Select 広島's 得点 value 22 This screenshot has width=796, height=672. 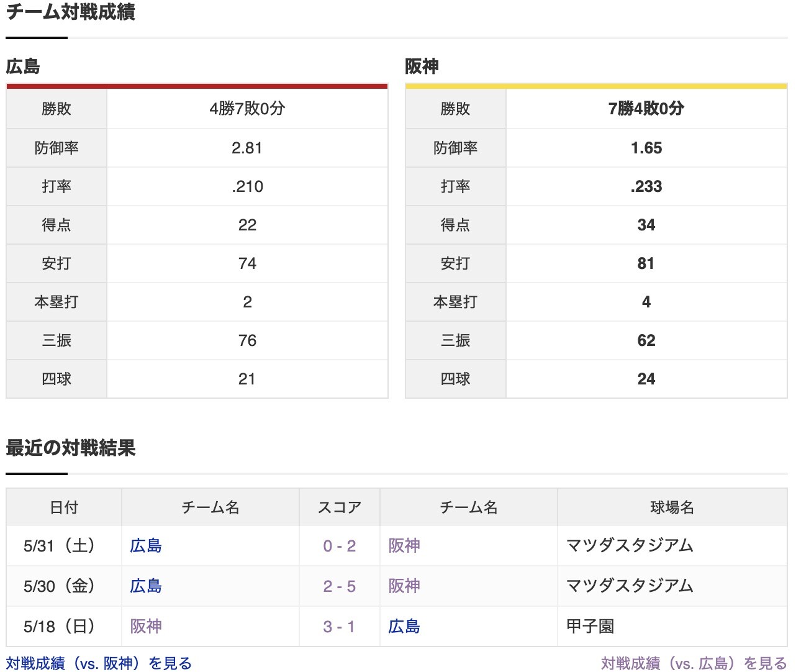247,225
